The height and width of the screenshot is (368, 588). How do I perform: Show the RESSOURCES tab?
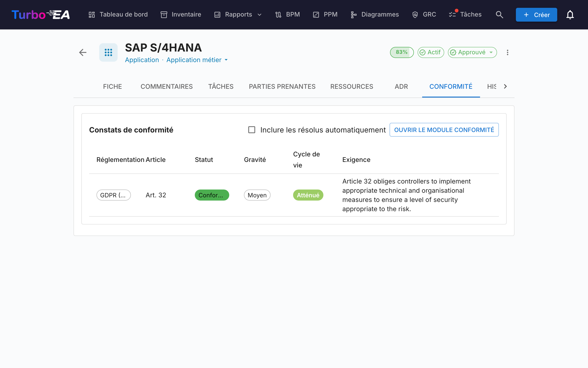[352, 86]
